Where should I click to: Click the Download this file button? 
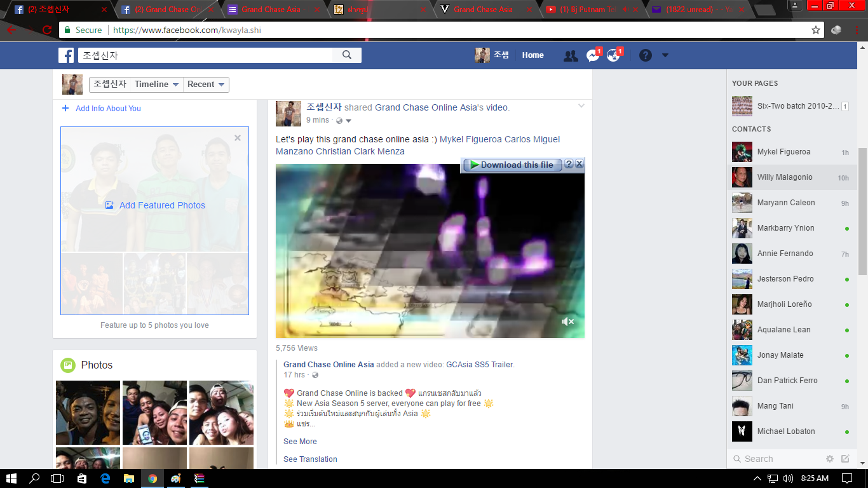pos(512,165)
